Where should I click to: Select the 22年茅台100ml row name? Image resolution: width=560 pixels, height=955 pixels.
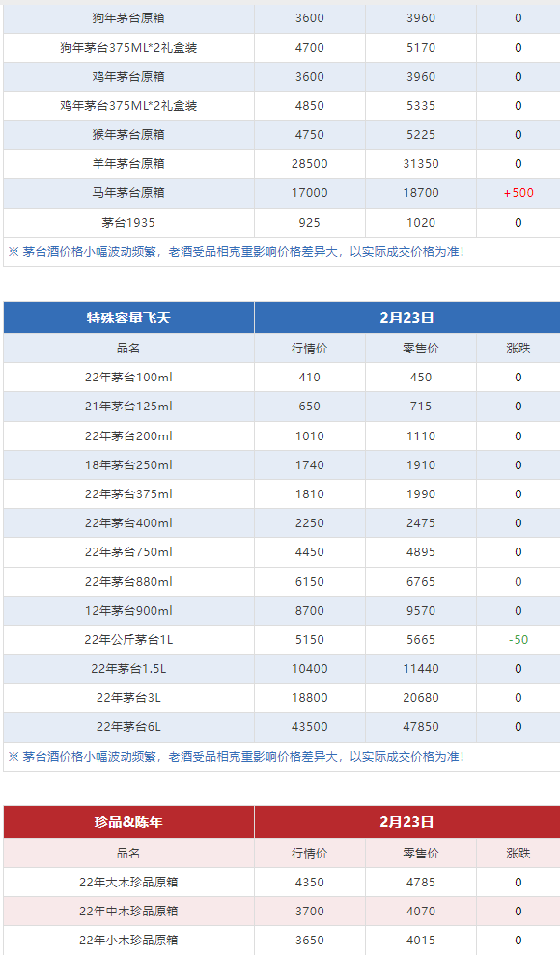128,377
